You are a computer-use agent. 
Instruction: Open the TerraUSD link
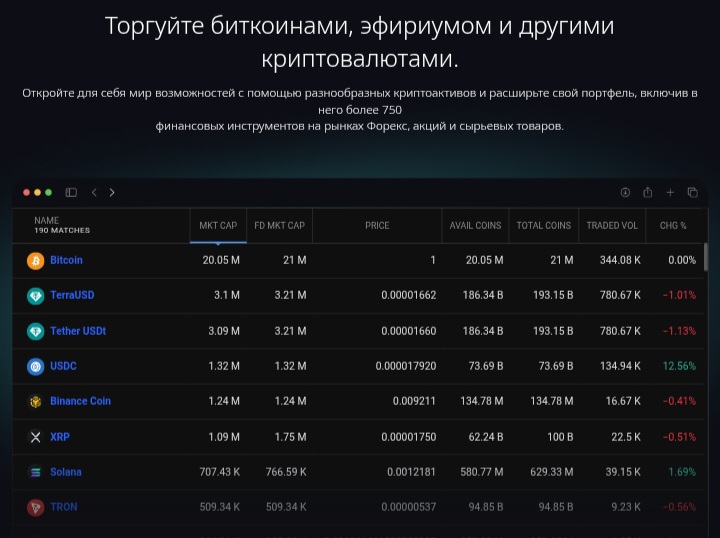[x=72, y=295]
